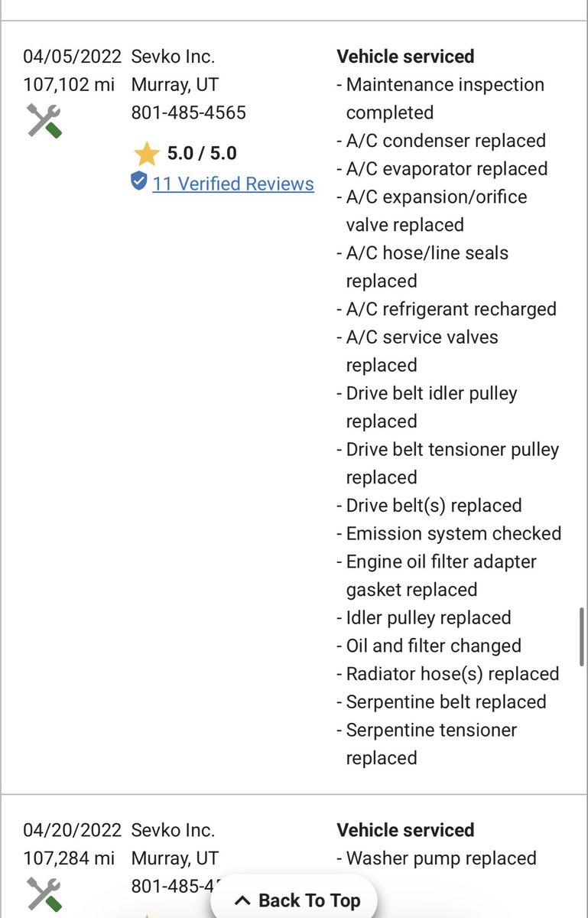Click the wrench service icon for 04/20/2022
Screen dimensions: 588x918
[x=44, y=894]
